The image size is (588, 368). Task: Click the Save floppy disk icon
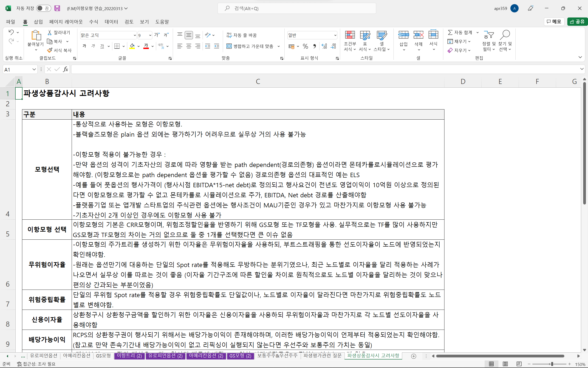pos(57,8)
